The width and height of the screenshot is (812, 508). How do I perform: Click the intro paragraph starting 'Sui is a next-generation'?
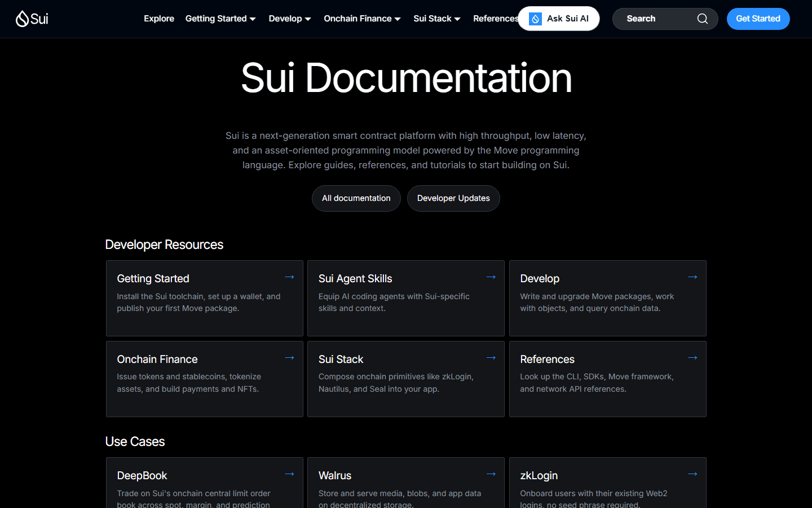[x=406, y=150]
